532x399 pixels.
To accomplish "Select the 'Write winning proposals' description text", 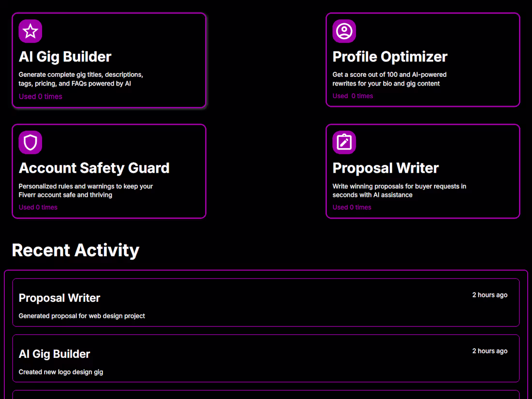I will click(399, 191).
